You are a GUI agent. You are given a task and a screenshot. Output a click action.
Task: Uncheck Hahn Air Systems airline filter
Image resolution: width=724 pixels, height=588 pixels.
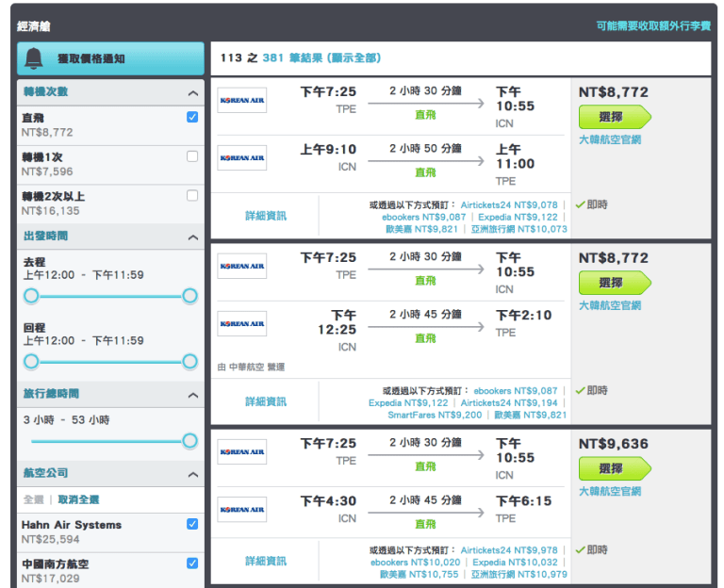point(192,524)
